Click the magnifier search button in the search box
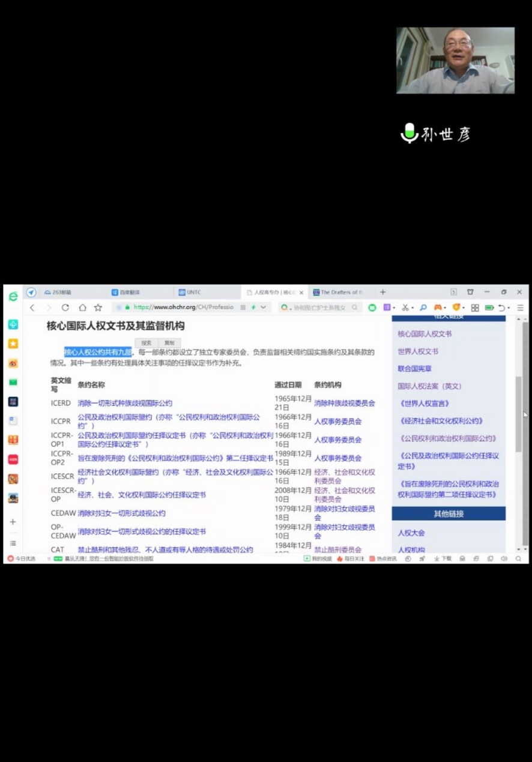The image size is (532, 762). 355,307
